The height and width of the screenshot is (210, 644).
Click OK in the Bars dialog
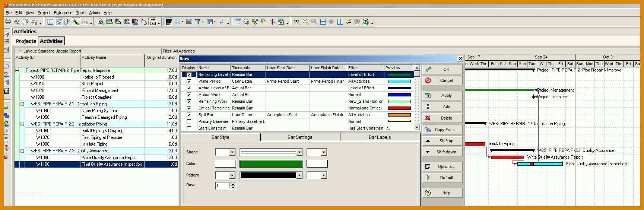(x=442, y=69)
